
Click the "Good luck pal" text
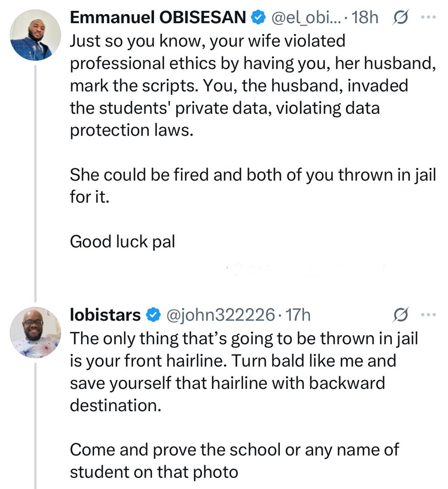(x=122, y=242)
